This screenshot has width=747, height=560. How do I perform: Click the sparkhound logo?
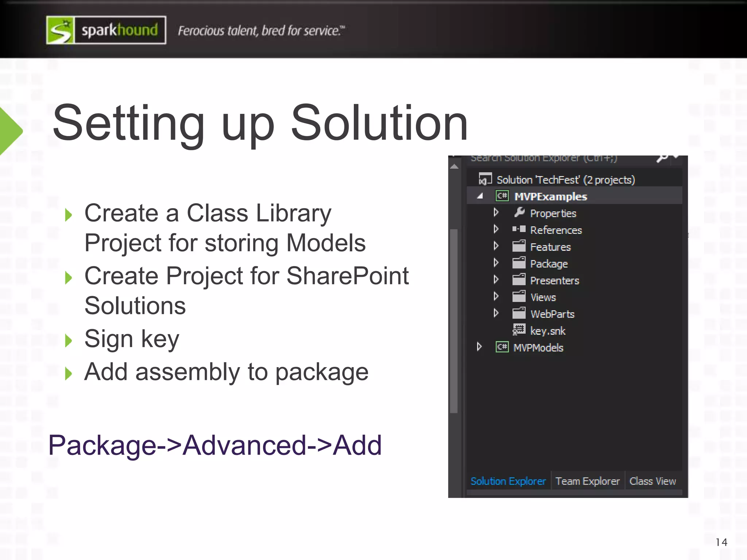(x=106, y=30)
